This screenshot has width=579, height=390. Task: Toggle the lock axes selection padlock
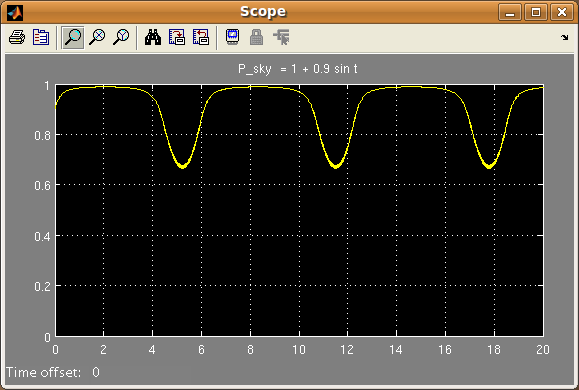coord(257,37)
